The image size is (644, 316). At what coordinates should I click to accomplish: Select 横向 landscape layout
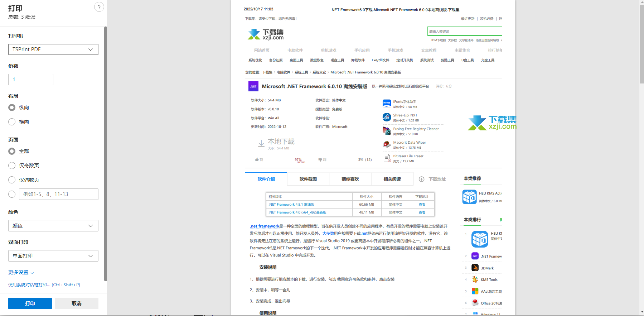tap(12, 122)
